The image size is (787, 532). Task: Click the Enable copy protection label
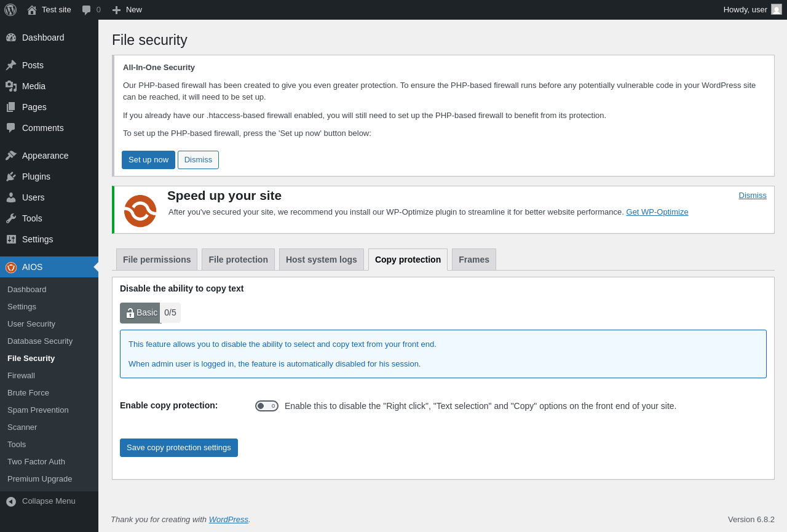click(169, 405)
